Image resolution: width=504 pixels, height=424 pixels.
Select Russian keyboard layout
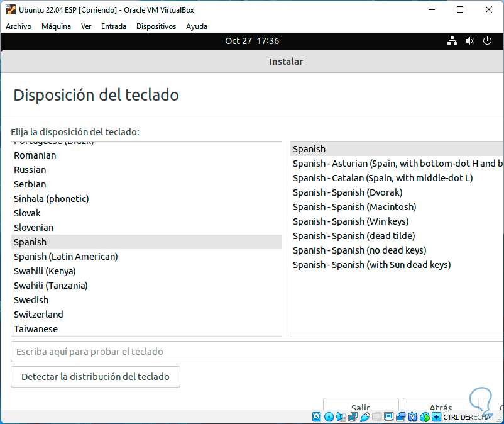pyautogui.click(x=146, y=170)
